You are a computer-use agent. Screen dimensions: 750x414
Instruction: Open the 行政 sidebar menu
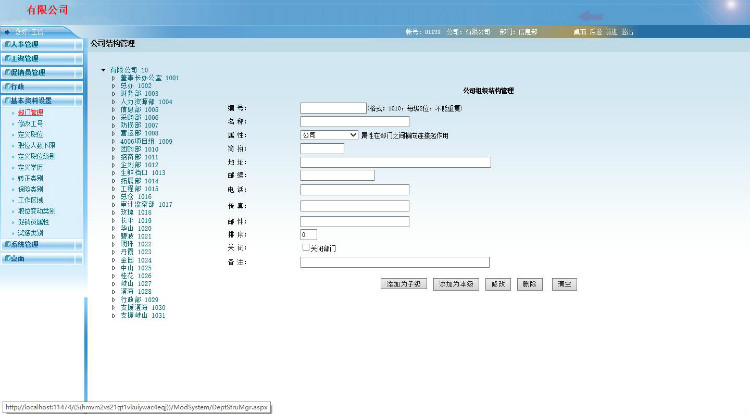[42, 87]
